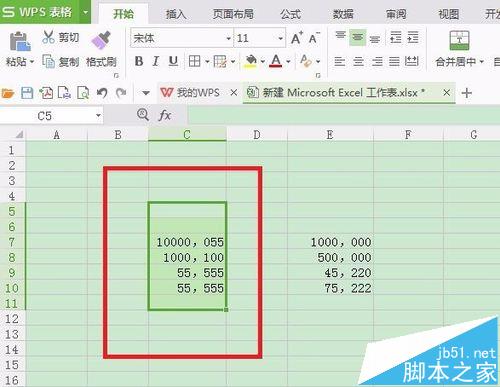Export to PDF icon
This screenshot has height=387, width=500.
tap(46, 93)
